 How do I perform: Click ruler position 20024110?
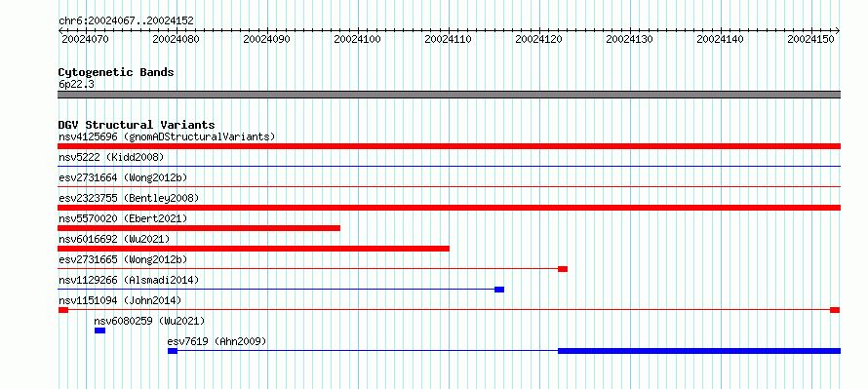pos(449,39)
